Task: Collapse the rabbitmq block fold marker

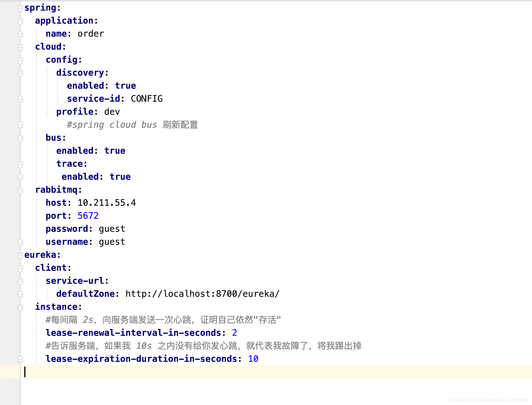Action: (20, 190)
